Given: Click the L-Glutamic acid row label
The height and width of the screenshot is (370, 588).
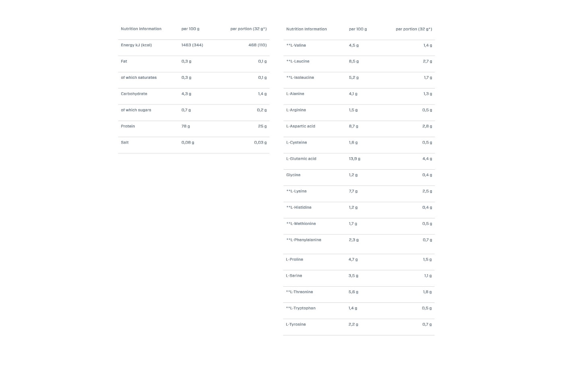Looking at the screenshot, I should click(x=301, y=159).
